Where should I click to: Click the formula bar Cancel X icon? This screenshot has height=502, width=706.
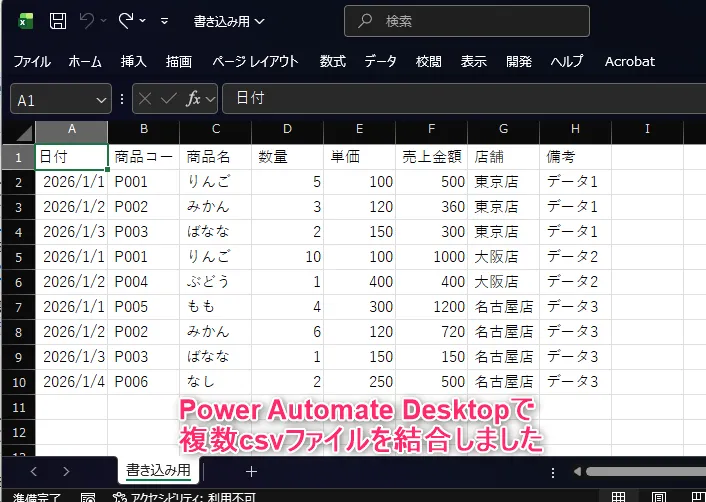(x=144, y=99)
